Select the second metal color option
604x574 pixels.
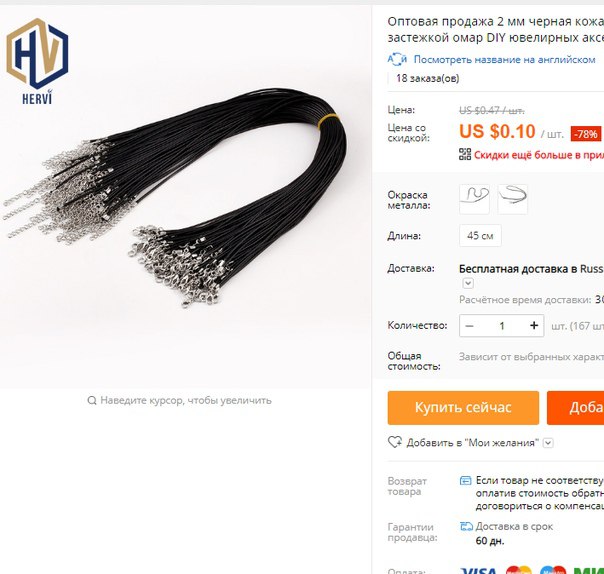512,199
